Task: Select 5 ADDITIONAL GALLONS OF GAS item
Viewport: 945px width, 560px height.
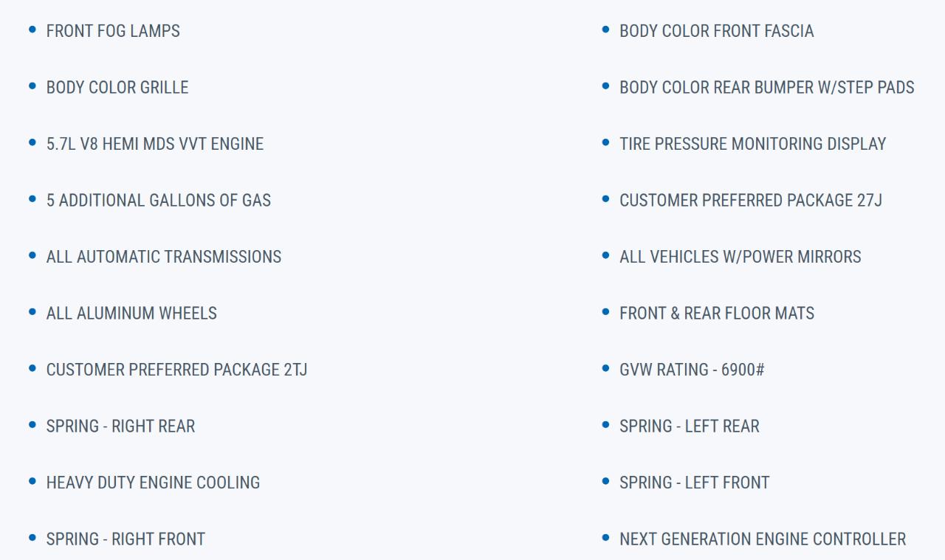Action: point(159,200)
